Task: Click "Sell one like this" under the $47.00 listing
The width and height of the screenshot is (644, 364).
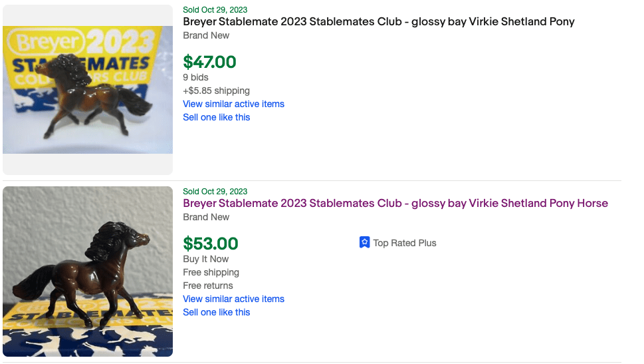Action: point(217,117)
